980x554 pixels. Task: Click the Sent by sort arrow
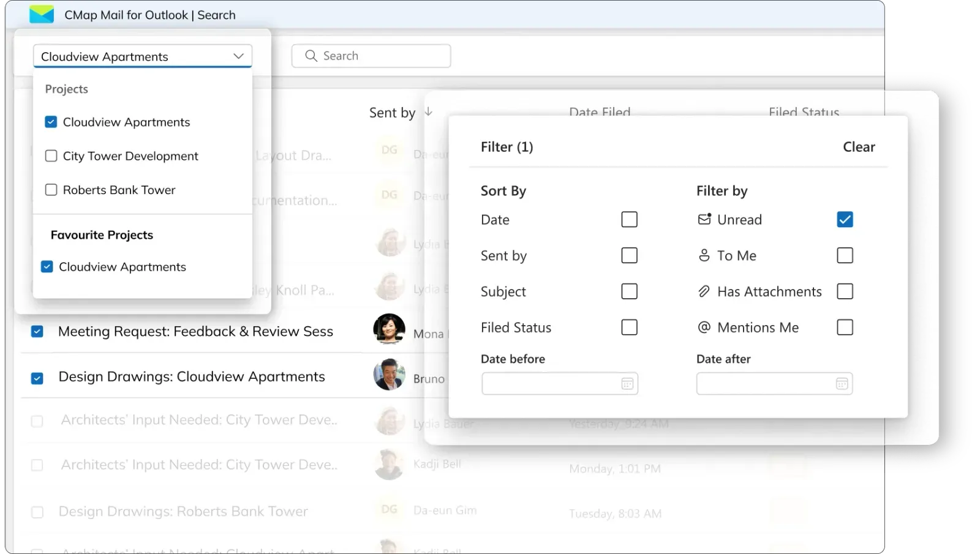click(x=429, y=112)
